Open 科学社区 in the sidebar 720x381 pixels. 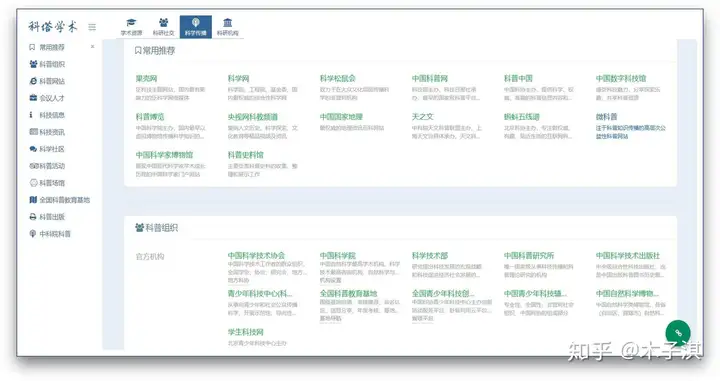[x=47, y=149]
